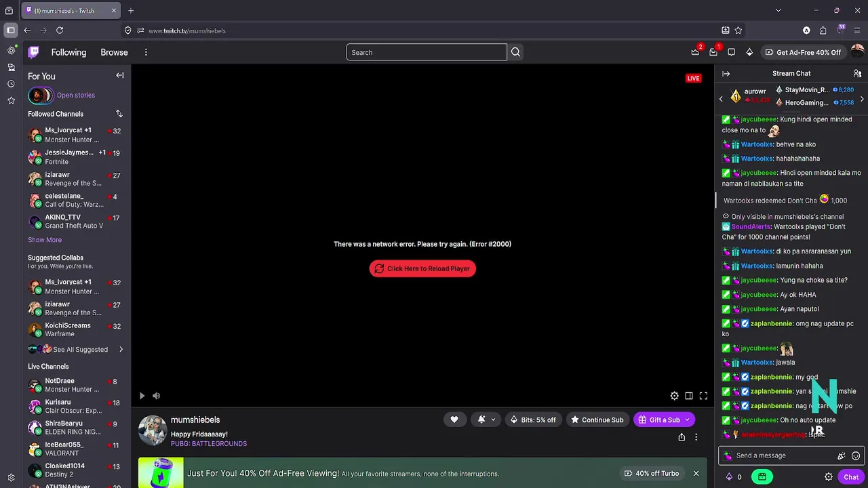The width and height of the screenshot is (868, 488).
Task: Reload the browser page
Action: [60, 30]
